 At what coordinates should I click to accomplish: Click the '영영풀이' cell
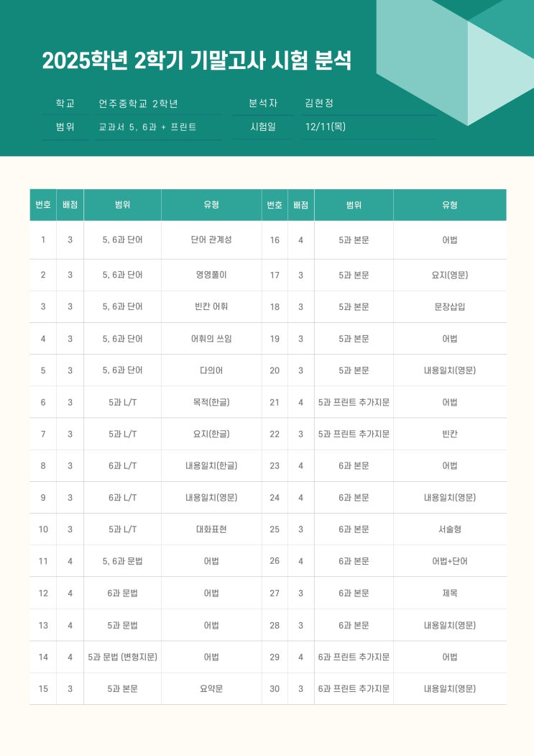click(211, 275)
